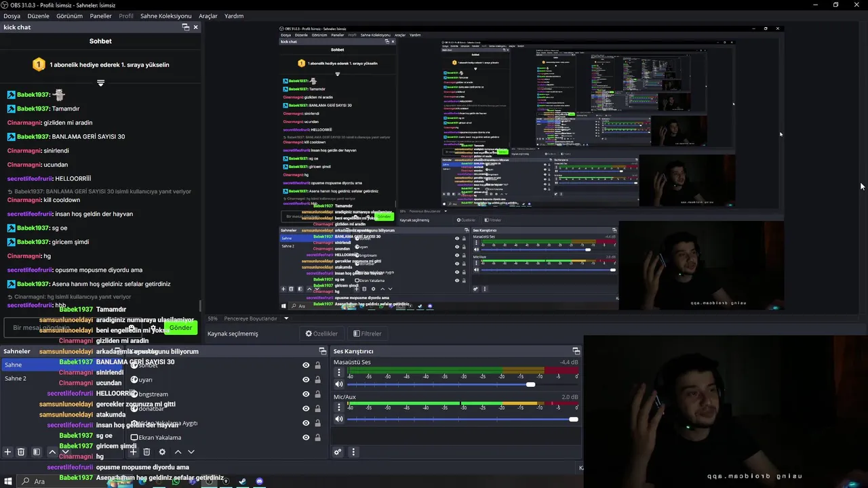Open the Sahne Koleksiyonu menu
Viewport: 868px width, 488px height.
(166, 16)
